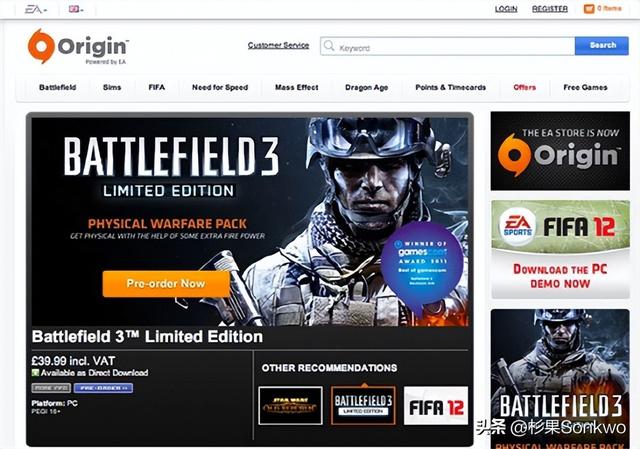Click the EA Store is now Origin banner
640x449 pixels.
point(560,151)
